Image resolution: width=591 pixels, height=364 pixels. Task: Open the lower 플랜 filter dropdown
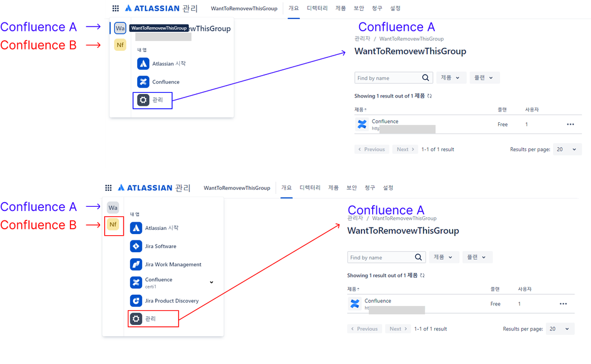coord(477,258)
